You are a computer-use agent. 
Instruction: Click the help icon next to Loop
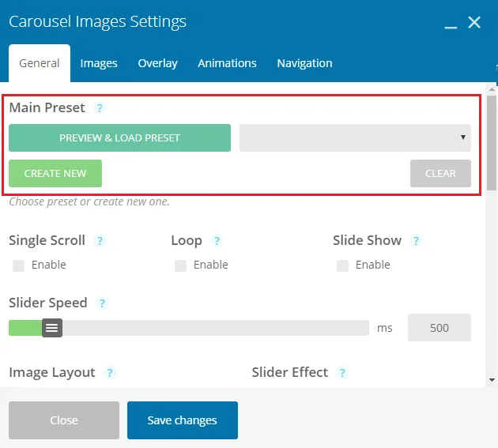[x=217, y=241]
